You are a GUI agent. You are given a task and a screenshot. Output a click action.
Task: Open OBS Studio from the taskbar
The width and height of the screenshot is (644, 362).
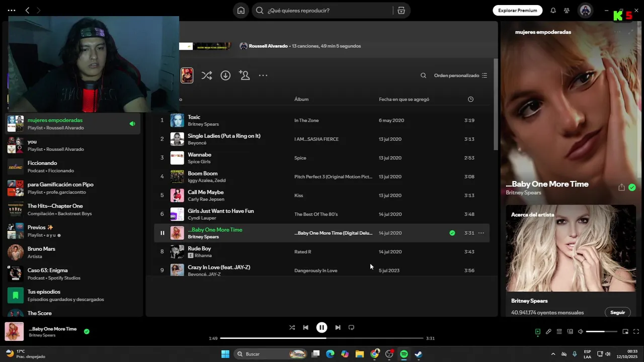coord(389,354)
